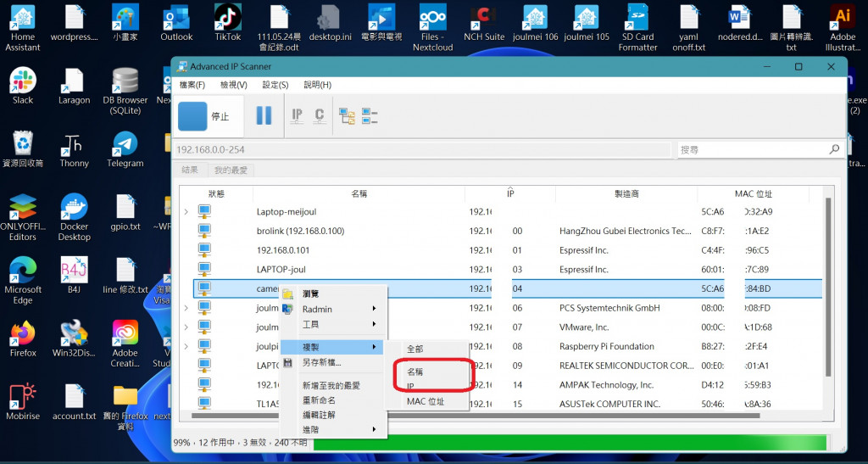The height and width of the screenshot is (464, 868).
Task: Open the Outlook desktop shortcut
Action: 176,23
